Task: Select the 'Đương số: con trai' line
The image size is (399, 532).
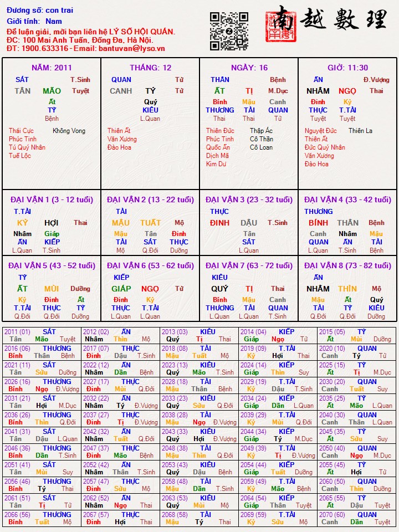Action: click(40, 11)
